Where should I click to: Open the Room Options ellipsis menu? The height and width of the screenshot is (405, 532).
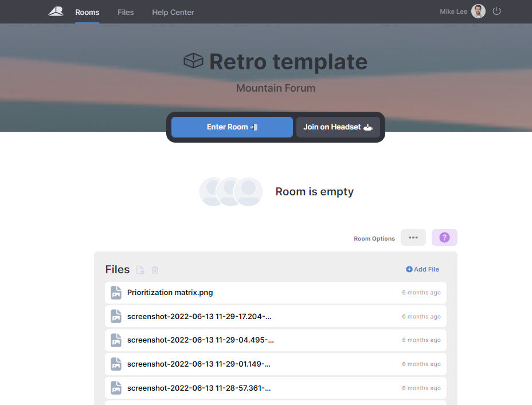(x=413, y=237)
